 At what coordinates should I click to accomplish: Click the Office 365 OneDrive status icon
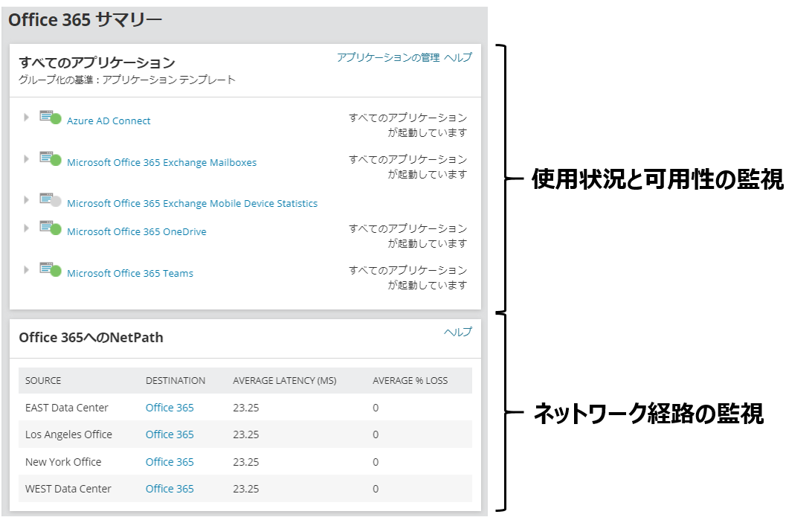(51, 228)
